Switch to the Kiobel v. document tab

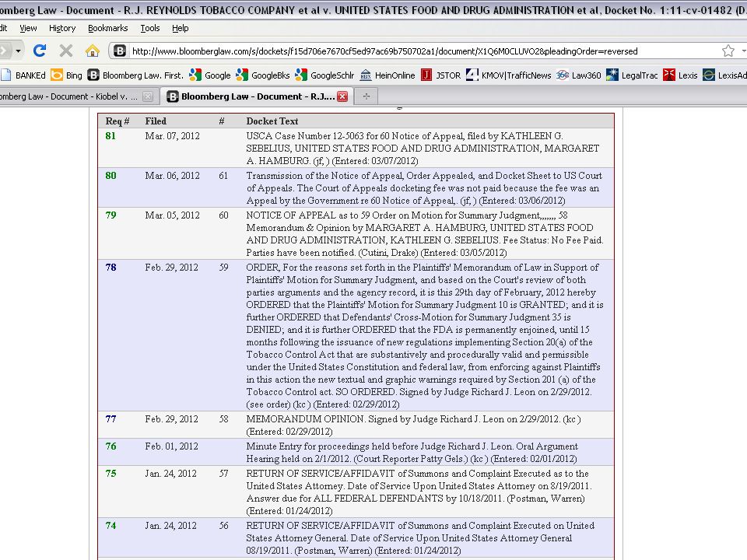pyautogui.click(x=72, y=96)
